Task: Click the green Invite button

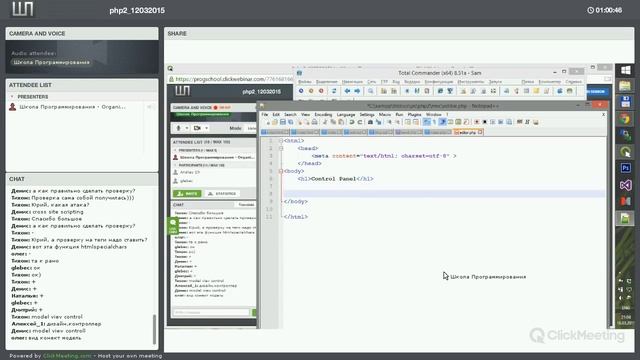Action: pyautogui.click(x=187, y=193)
